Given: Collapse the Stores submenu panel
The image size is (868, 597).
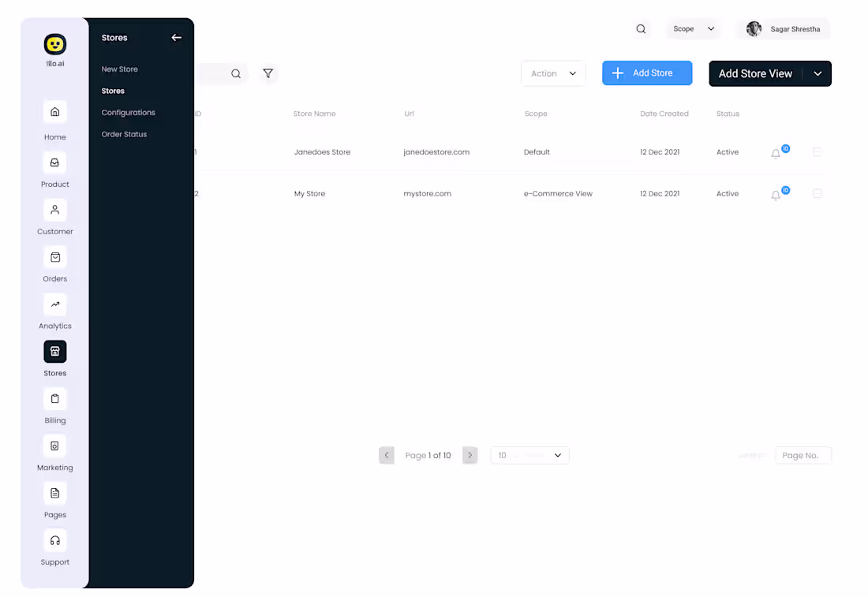Looking at the screenshot, I should click(176, 37).
